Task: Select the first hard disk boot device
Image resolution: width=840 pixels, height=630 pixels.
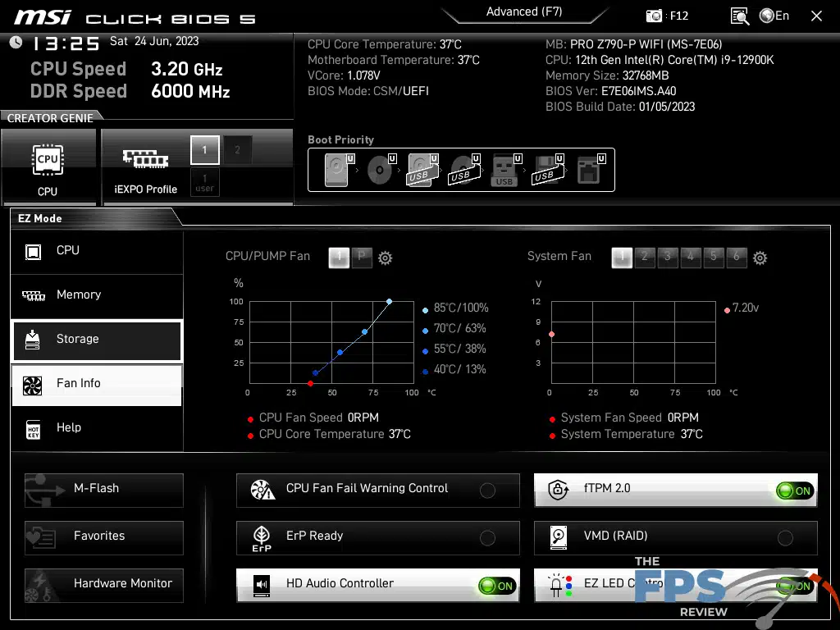Action: tap(339, 169)
